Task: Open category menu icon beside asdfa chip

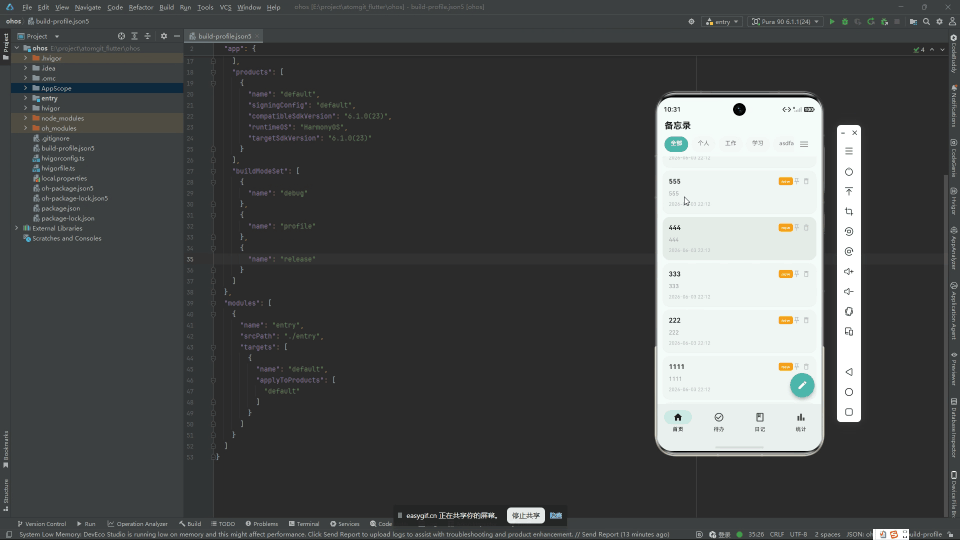Action: pos(804,144)
